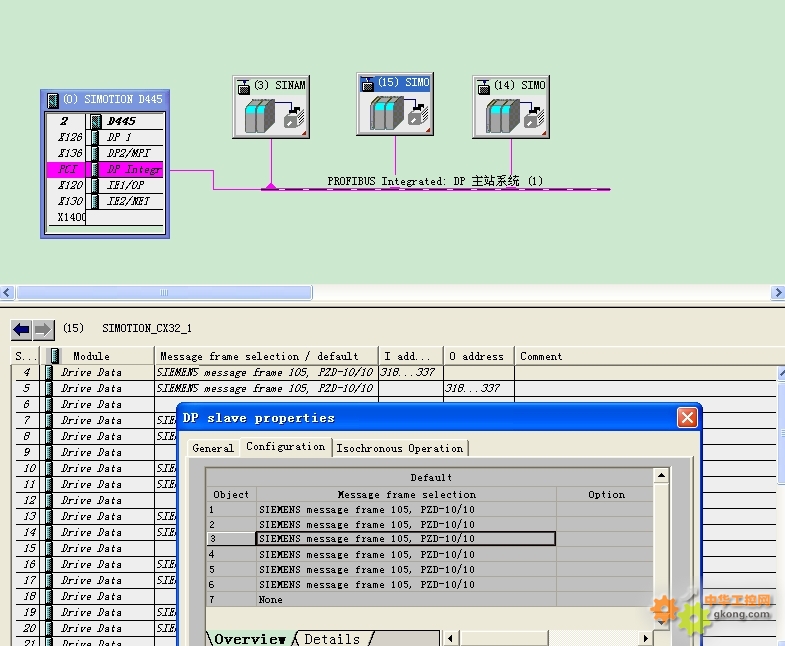Select slot 15 Drive Data row
This screenshot has width=785, height=646.
tap(92, 549)
